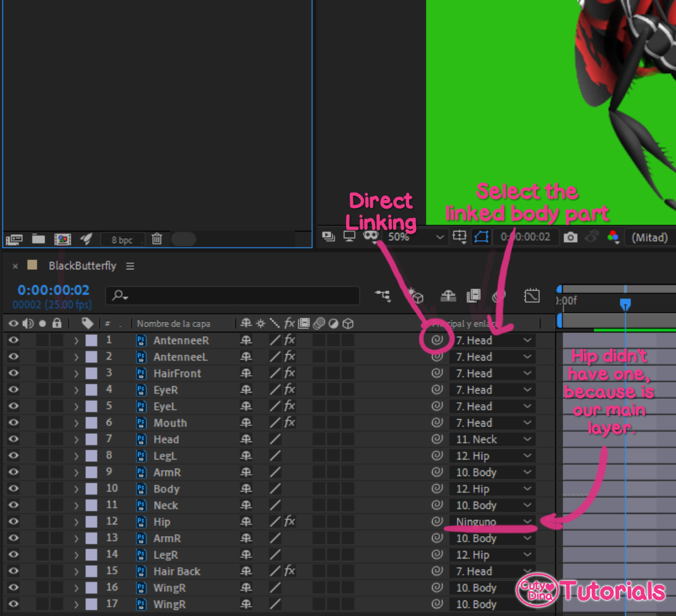Hide the Hair Back layer
The height and width of the screenshot is (616, 676).
[12, 571]
